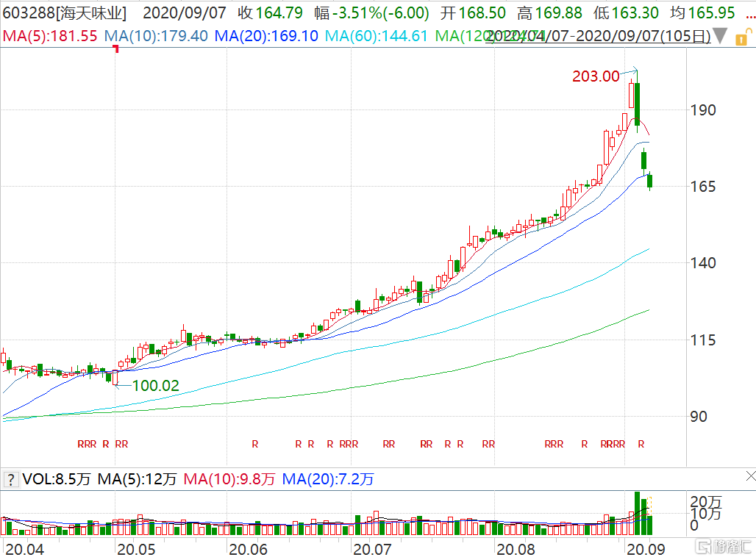Screen dimensions: 756x560
Task: Close the volume indicator panel
Action: tap(750, 477)
